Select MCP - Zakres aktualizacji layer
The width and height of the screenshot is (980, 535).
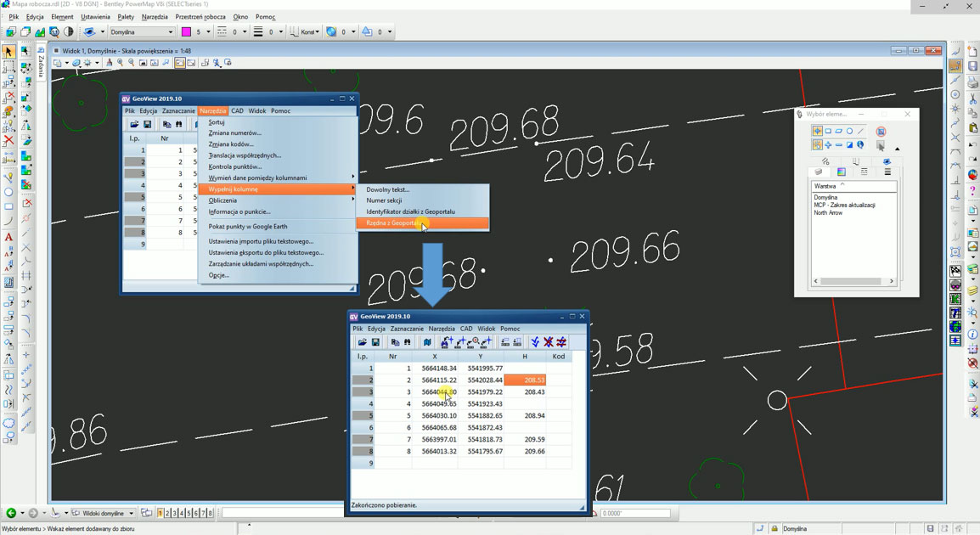point(844,205)
